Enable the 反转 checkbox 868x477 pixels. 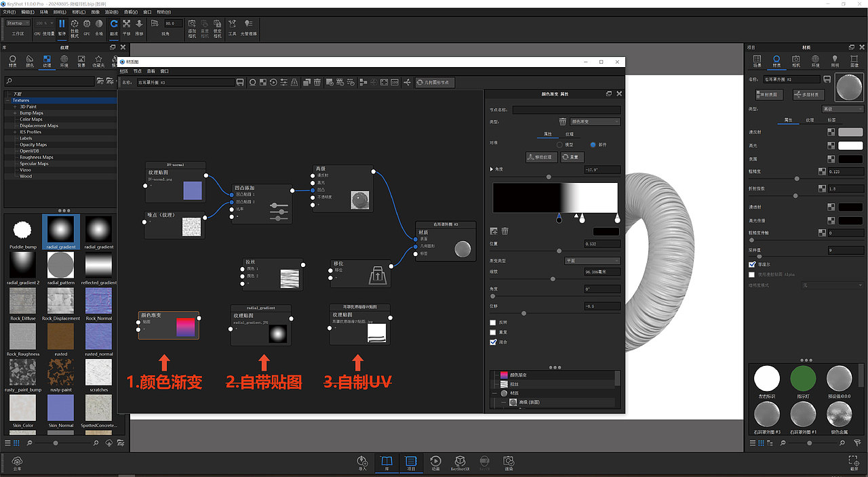[493, 323]
